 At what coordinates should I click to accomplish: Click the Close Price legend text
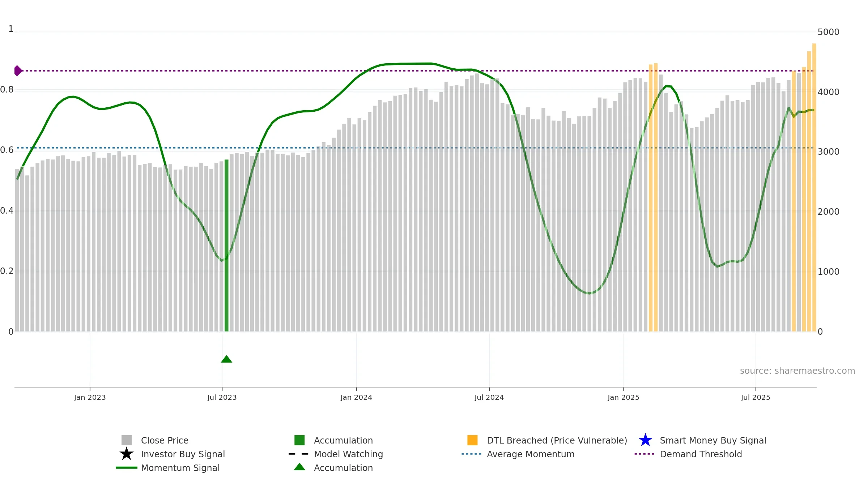point(165,440)
